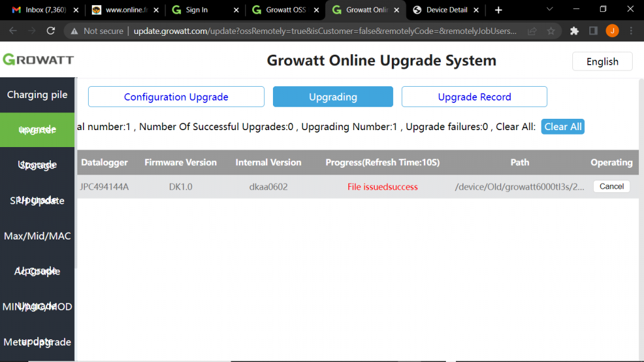Image resolution: width=644 pixels, height=362 pixels.
Task: Switch to the Growatt OSS tab
Action: pos(280,10)
